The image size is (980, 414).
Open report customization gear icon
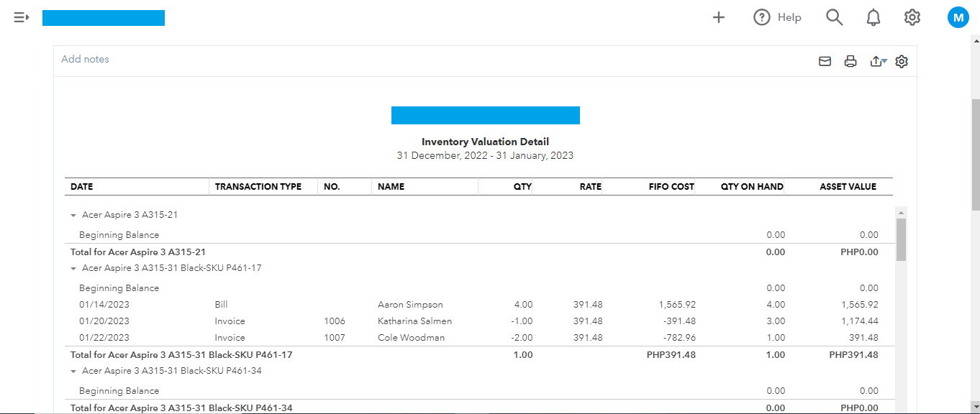(902, 62)
